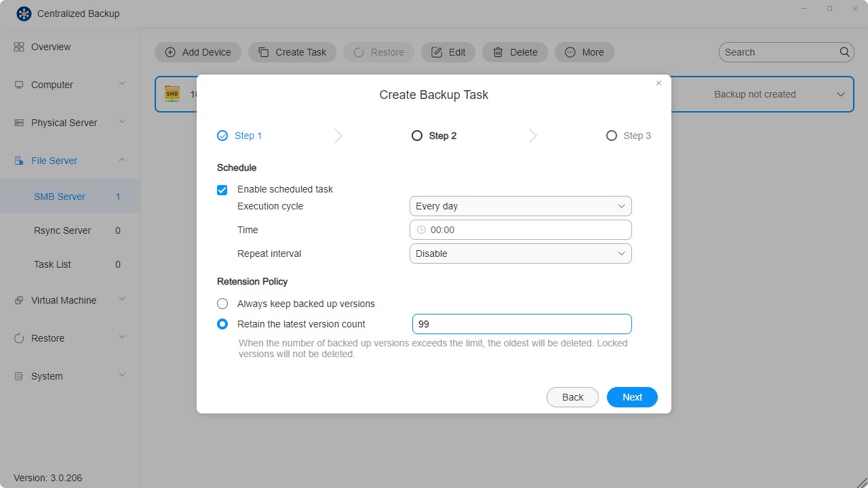Select the Virtual Machine sidebar icon

pos(18,300)
